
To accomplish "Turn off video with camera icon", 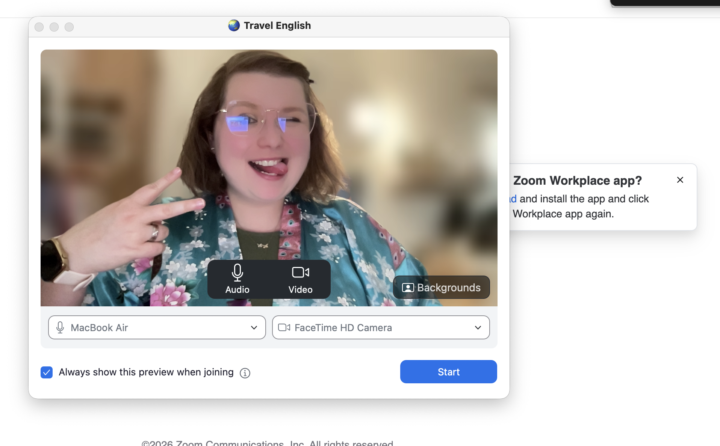I will (x=300, y=279).
